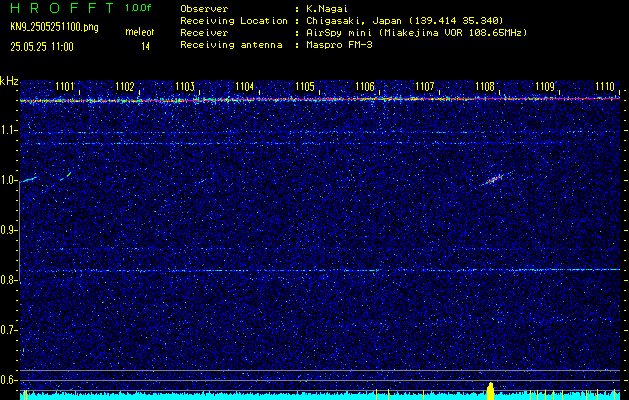Click the Receiver field label
The width and height of the screenshot is (629, 400).
204,33
